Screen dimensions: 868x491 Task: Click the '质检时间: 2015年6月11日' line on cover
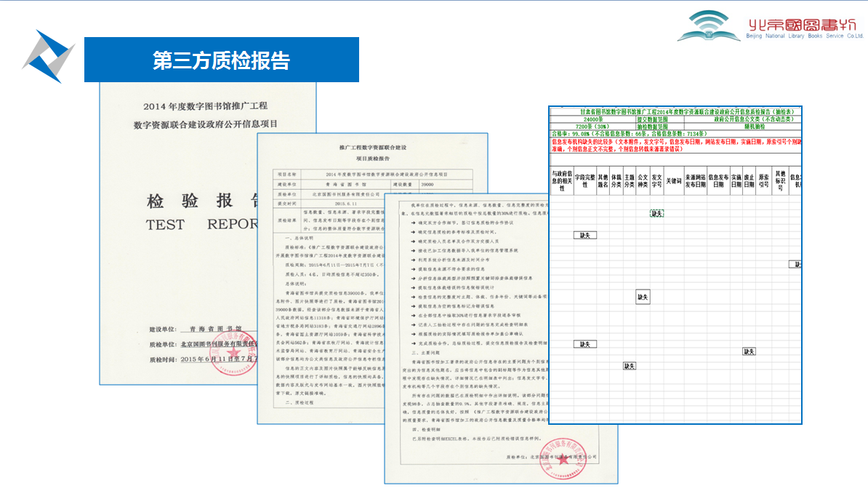point(203,359)
